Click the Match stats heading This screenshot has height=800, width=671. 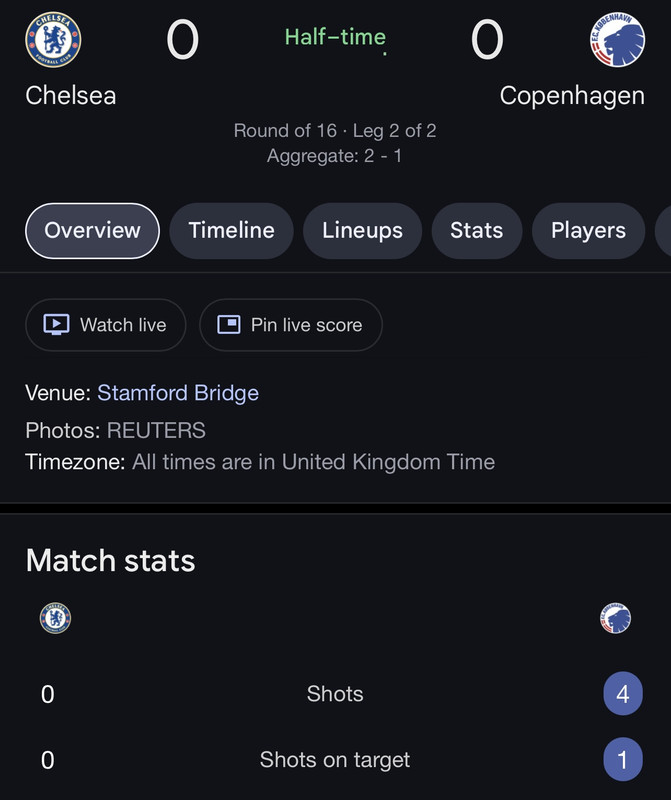tap(110, 560)
